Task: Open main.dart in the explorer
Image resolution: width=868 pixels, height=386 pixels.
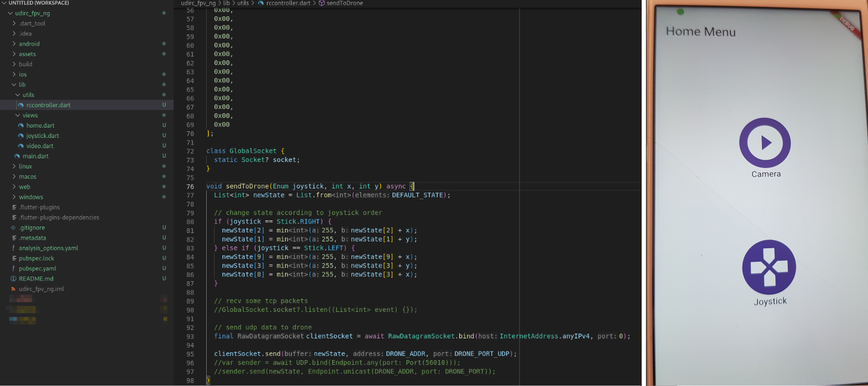Action: (35, 156)
